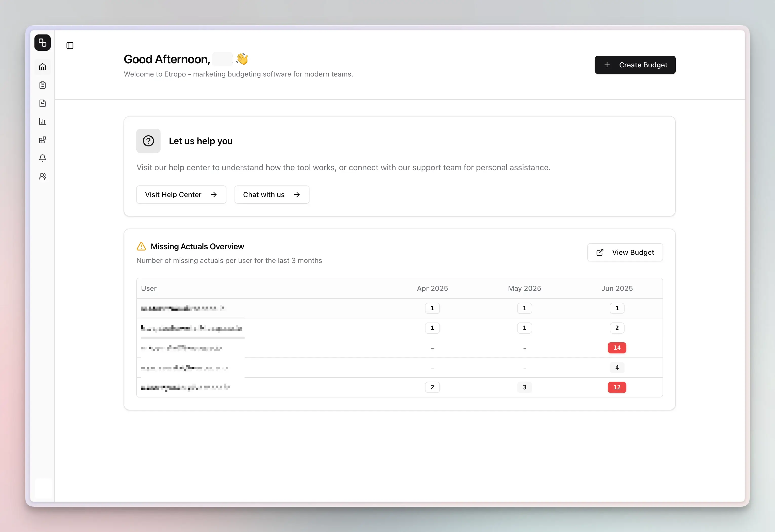Open the budget with View Budget
This screenshot has width=775, height=532.
point(625,253)
